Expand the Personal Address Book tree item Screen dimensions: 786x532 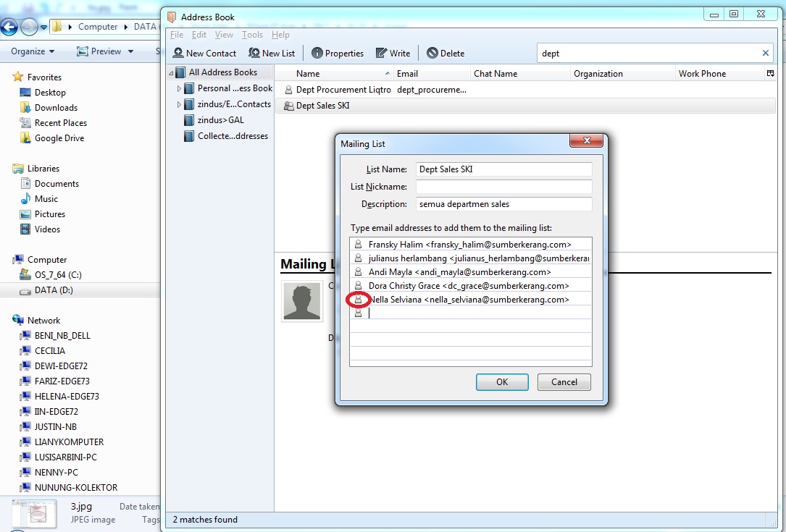pyautogui.click(x=180, y=88)
